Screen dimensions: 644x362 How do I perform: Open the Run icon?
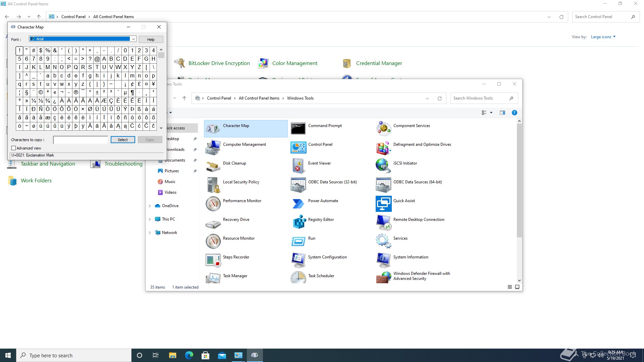298,241
